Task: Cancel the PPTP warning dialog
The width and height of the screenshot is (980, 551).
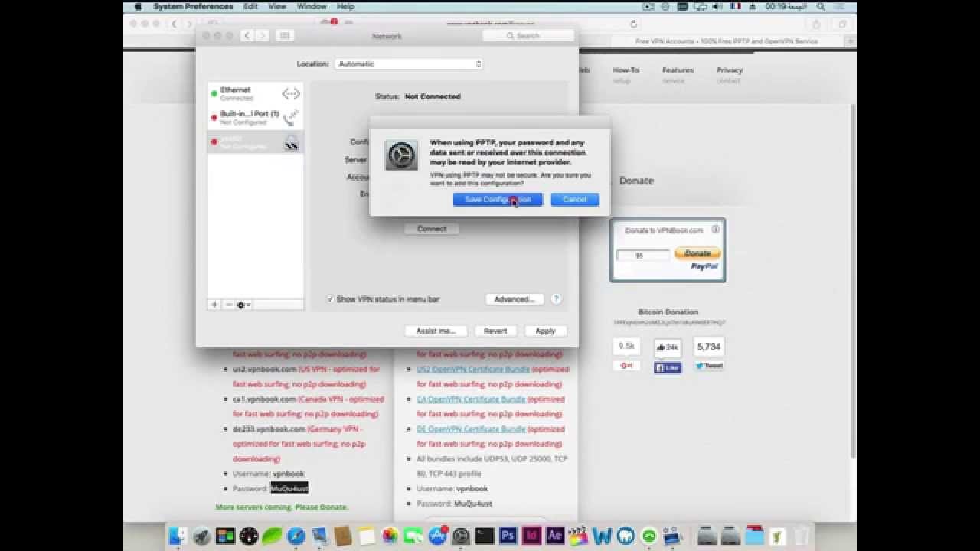Action: [x=575, y=200]
